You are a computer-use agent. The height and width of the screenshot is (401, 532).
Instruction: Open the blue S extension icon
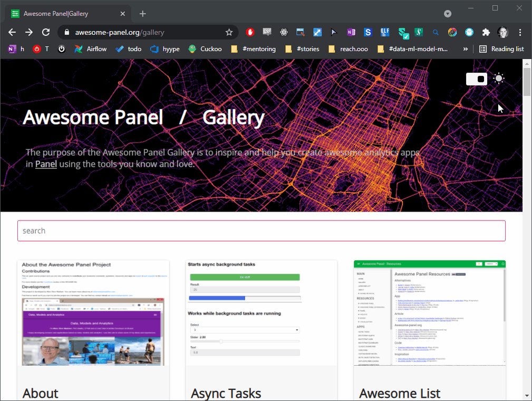pos(367,32)
